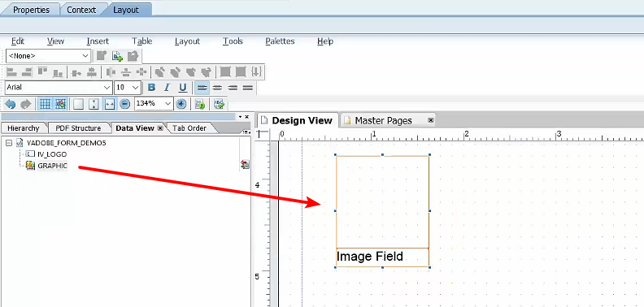Click Send Backward icon
The width and height of the screenshot is (644, 307).
190,72
